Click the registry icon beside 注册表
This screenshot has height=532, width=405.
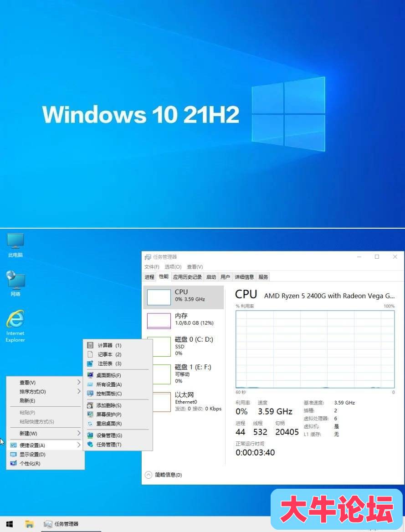pos(90,364)
